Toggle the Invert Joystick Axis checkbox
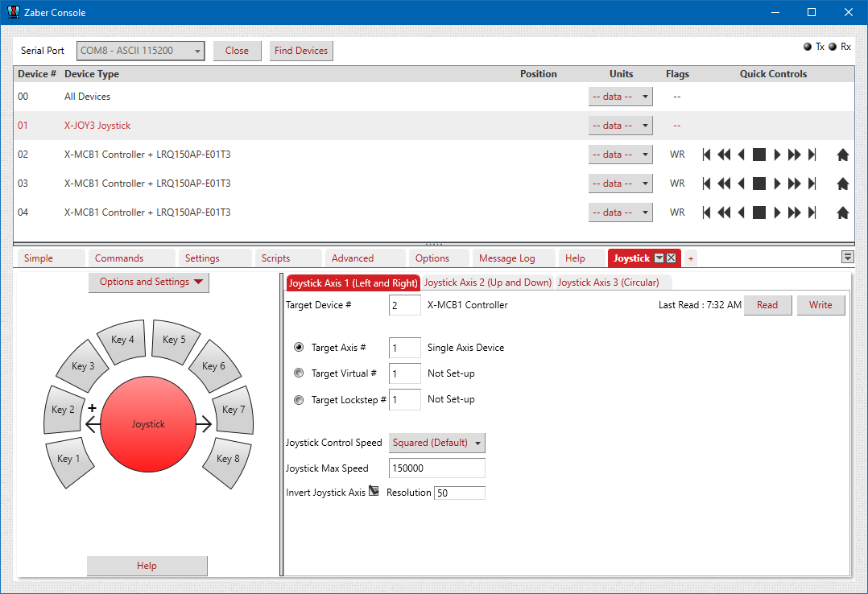Image resolution: width=868 pixels, height=594 pixels. [374, 491]
